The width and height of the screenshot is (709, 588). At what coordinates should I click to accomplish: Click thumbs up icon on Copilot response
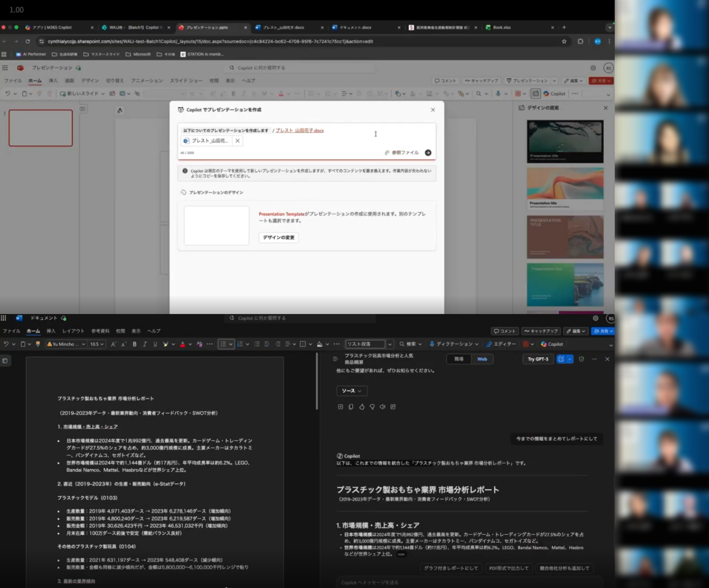click(x=362, y=407)
